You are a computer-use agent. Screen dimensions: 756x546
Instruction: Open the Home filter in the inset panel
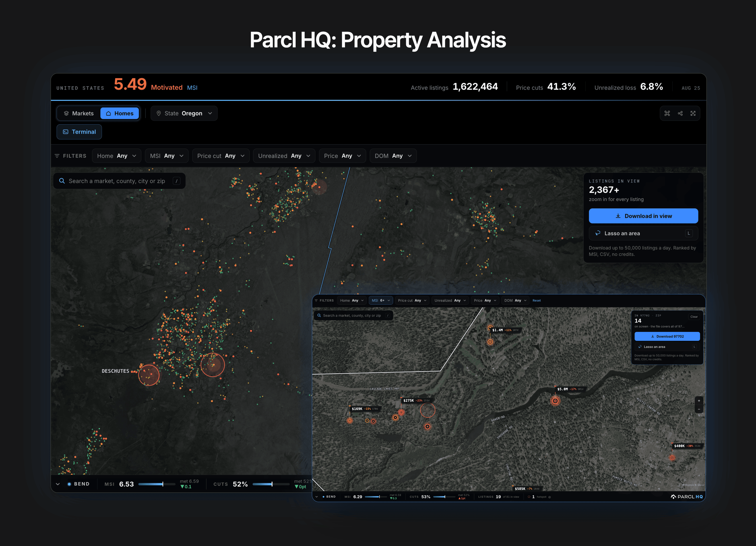[x=352, y=301]
